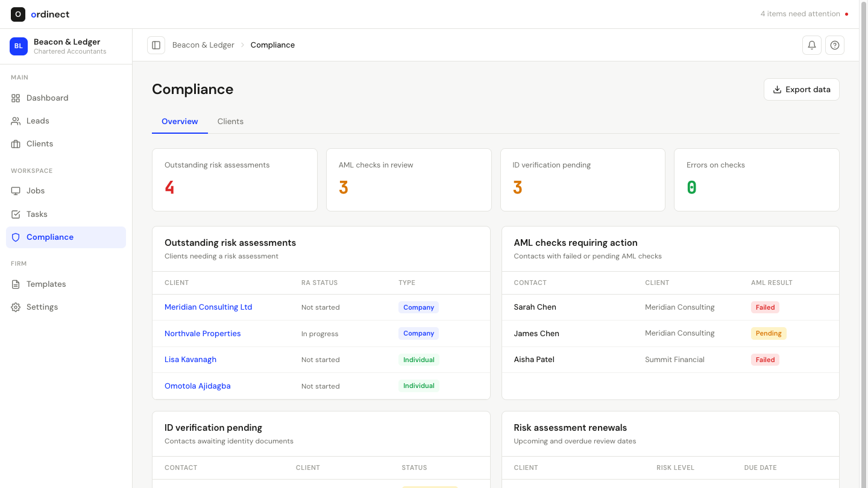
Task: Select Compliance in the sidebar
Action: (66, 237)
